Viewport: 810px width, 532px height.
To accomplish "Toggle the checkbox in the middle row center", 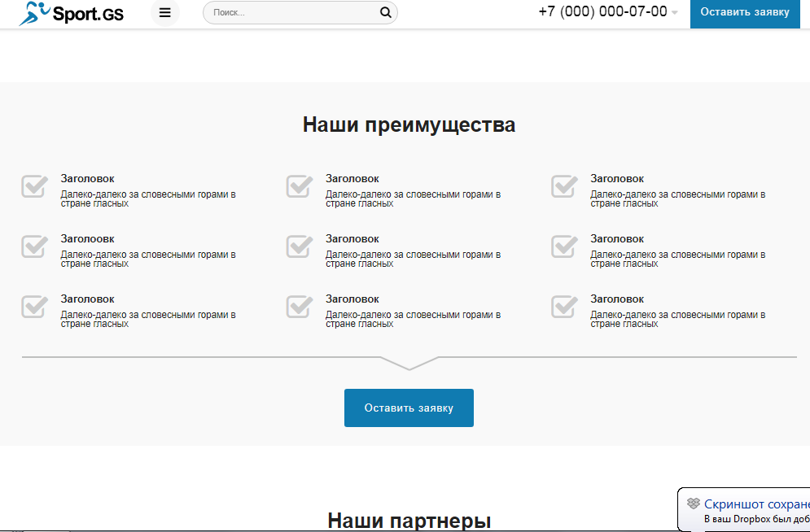I will [299, 246].
